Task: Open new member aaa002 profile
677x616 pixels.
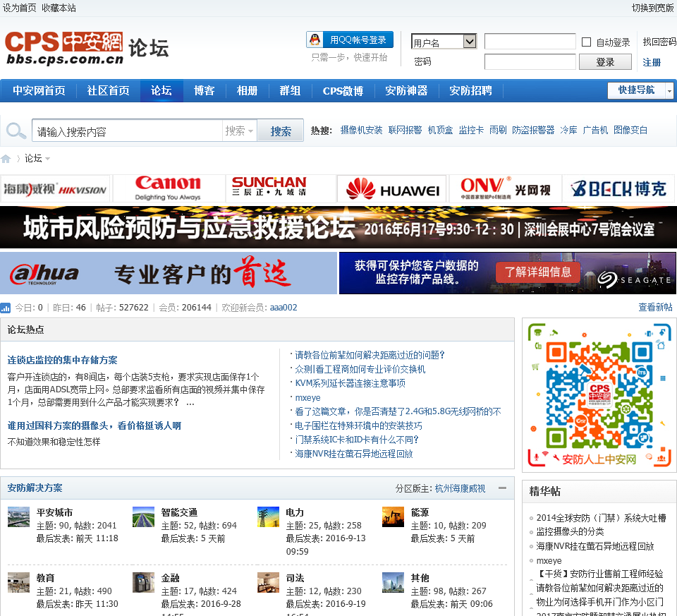Action: [283, 308]
